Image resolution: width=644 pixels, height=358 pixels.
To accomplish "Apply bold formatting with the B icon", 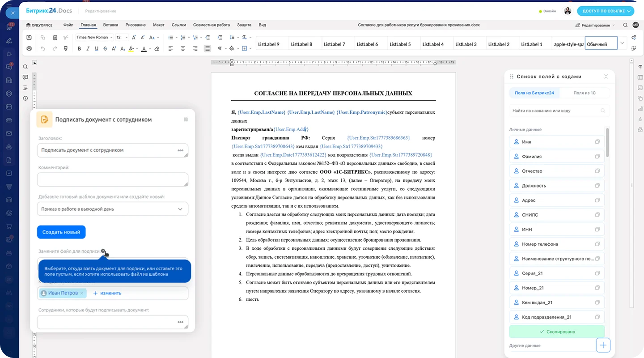I will click(80, 48).
